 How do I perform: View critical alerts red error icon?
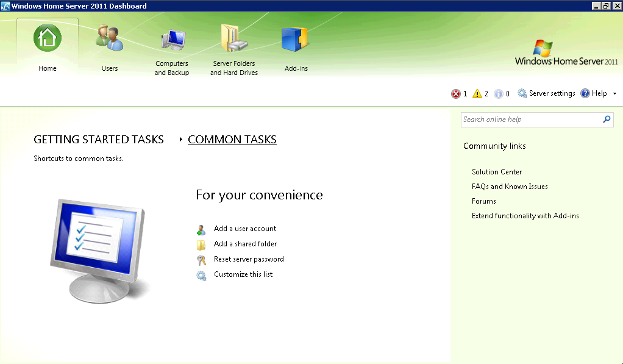[456, 94]
